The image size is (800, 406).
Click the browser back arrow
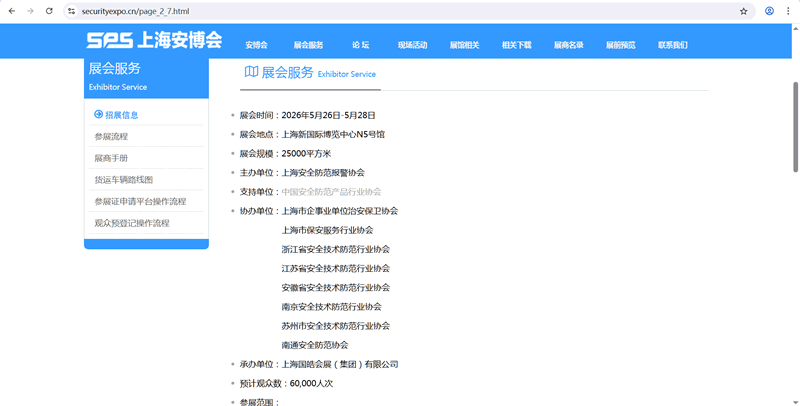point(11,11)
